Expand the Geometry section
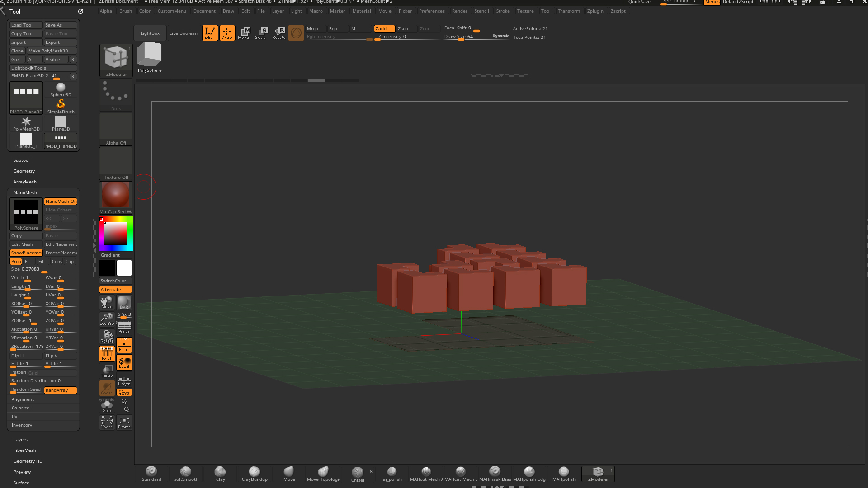Viewport: 868px width, 488px height. tap(24, 171)
